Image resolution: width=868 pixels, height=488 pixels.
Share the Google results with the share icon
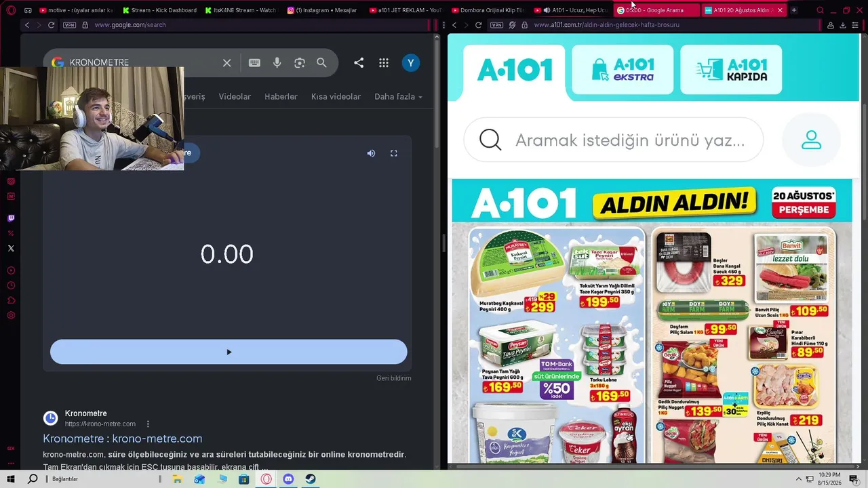(359, 63)
